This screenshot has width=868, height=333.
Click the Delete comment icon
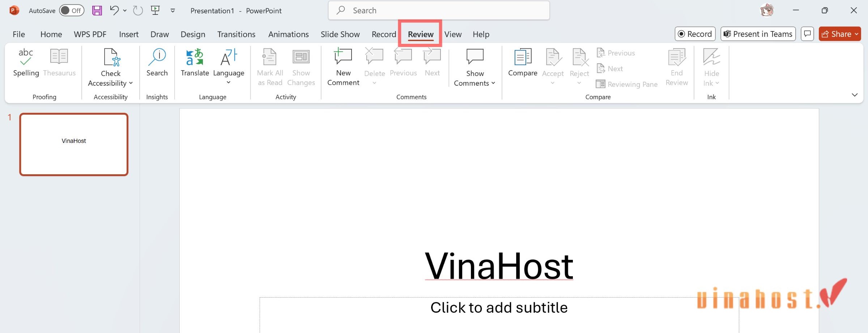[374, 57]
